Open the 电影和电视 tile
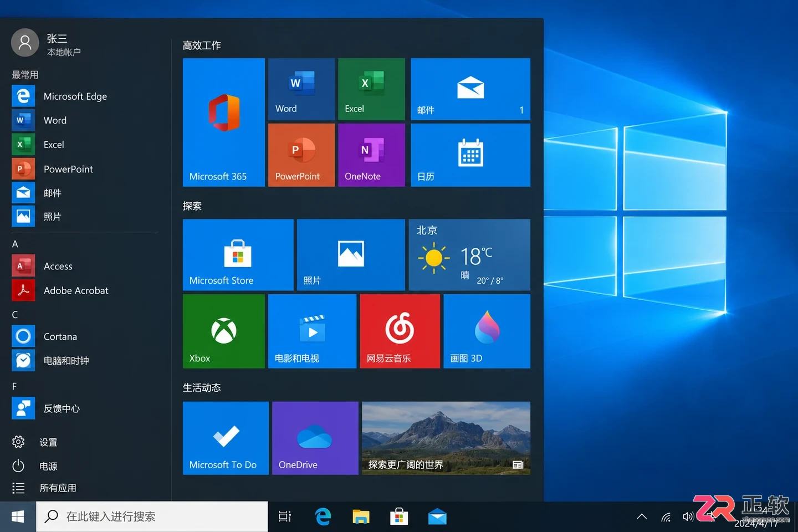Screen dimensions: 798x532 click(312, 331)
